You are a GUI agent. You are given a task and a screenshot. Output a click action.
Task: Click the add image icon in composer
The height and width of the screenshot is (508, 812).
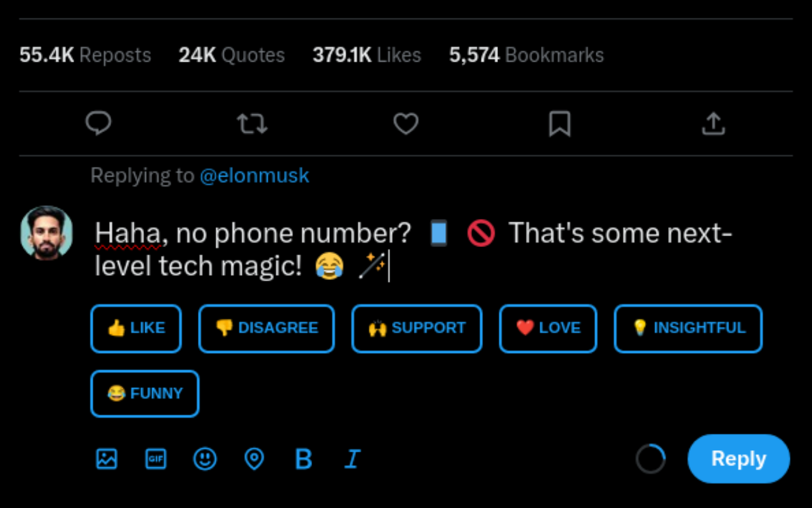(x=107, y=458)
